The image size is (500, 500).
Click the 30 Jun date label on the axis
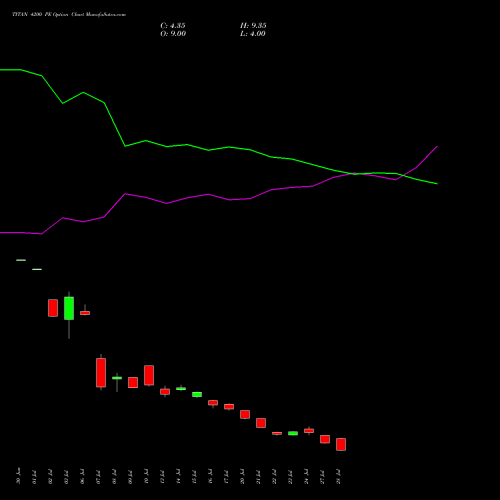[x=18, y=476]
